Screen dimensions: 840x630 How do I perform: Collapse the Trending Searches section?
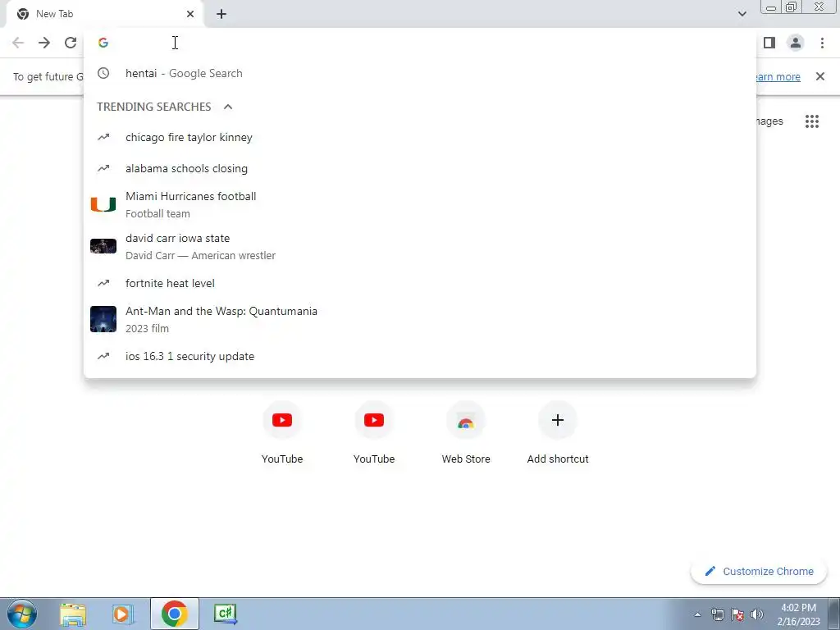coord(228,107)
